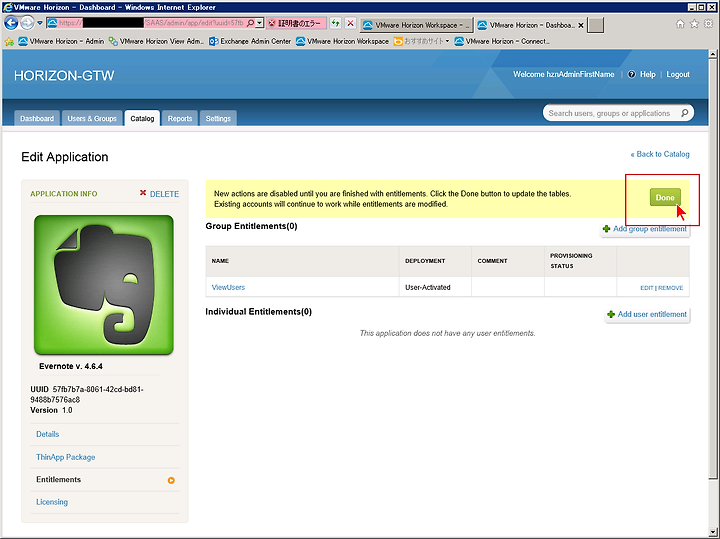Image resolution: width=720 pixels, height=539 pixels.
Task: Click the Evernote elephant application icon
Action: 104,285
